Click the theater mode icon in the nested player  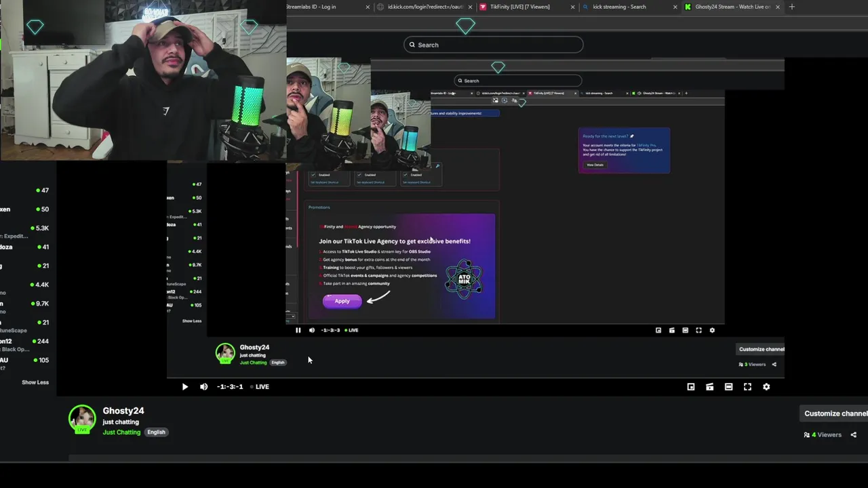(x=685, y=330)
